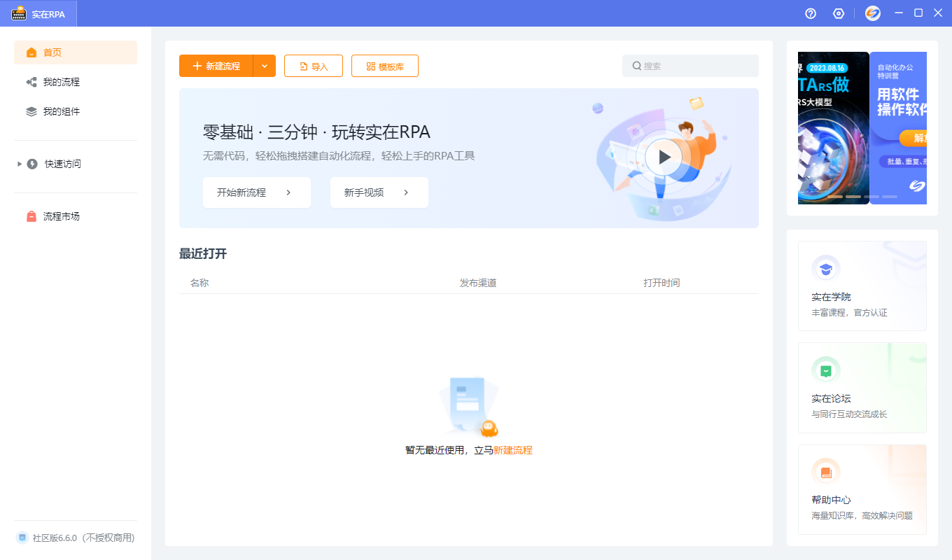Click 开始新流程 on the banner
Viewport: 952px width, 560px height.
click(257, 192)
